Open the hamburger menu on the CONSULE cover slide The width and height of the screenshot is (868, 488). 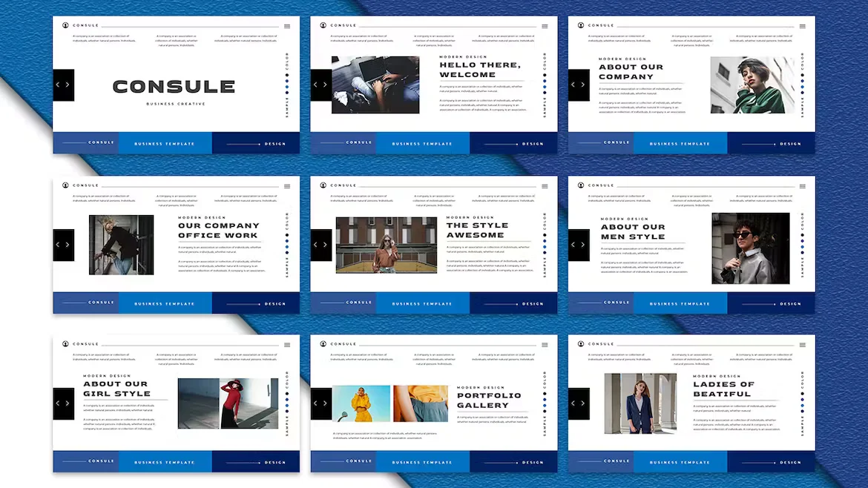click(x=288, y=24)
